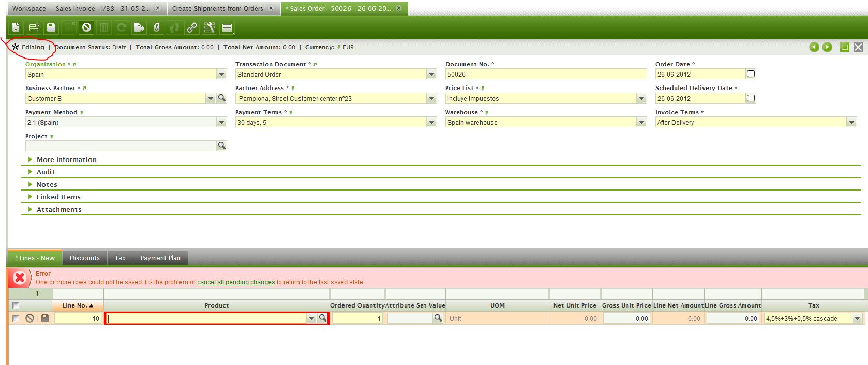Click the Save floppy disk toolbar icon
868x365 pixels.
(51, 27)
